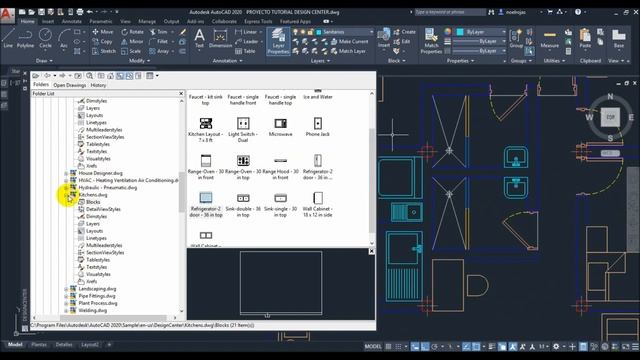The width and height of the screenshot is (640, 360).
Task: Click Design Center Load folder icon
Action: tap(36, 76)
